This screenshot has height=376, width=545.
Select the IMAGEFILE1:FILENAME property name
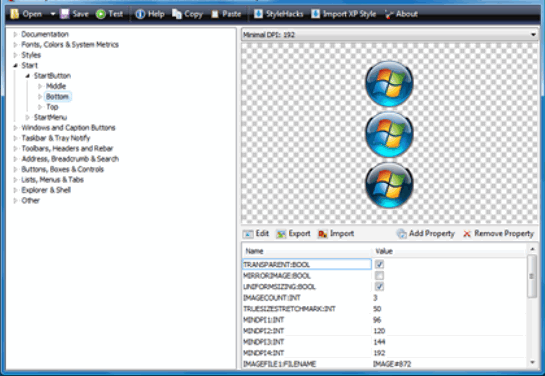[279, 364]
